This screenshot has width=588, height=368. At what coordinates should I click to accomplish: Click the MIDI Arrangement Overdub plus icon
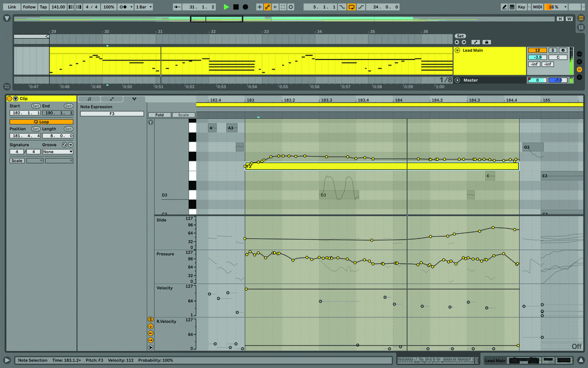click(259, 6)
